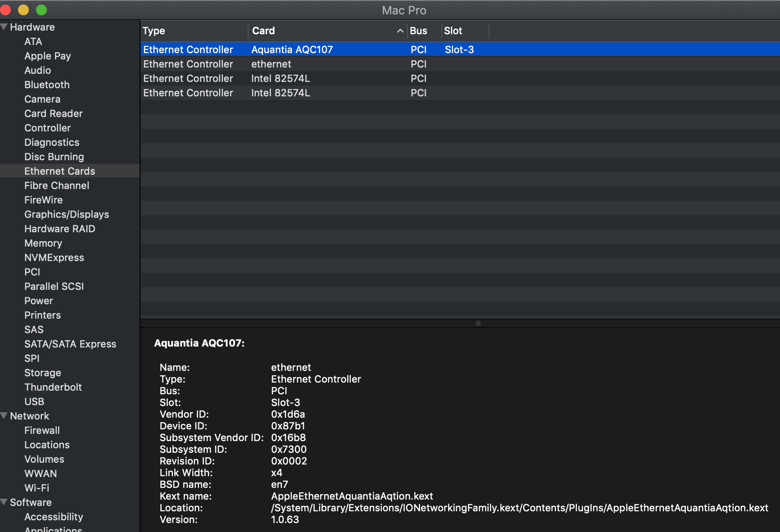Select Storage in the sidebar
Viewport: 780px width, 532px height.
pos(43,373)
